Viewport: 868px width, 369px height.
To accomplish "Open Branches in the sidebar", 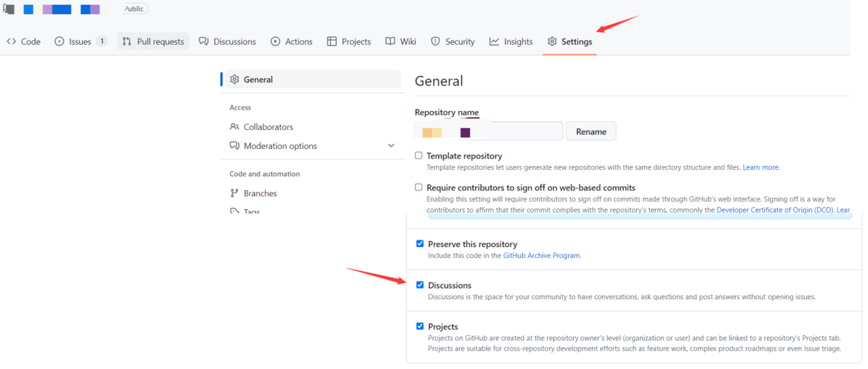I will [260, 193].
